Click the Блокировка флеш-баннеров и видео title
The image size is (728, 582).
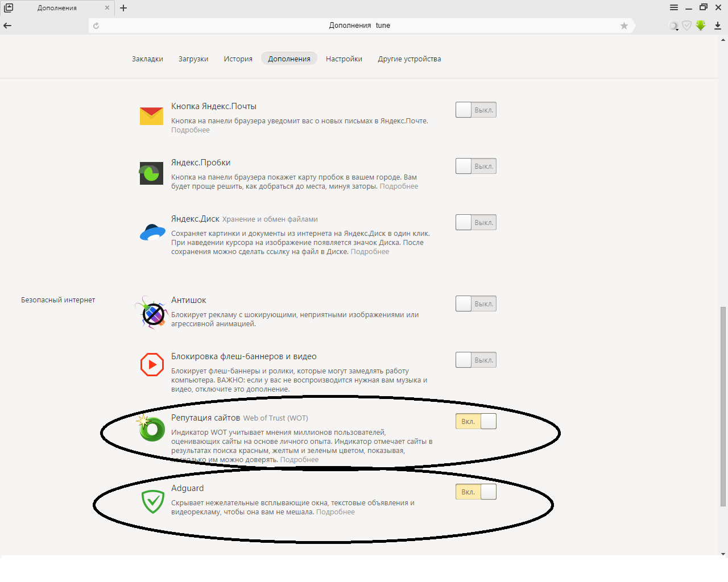[x=244, y=356]
